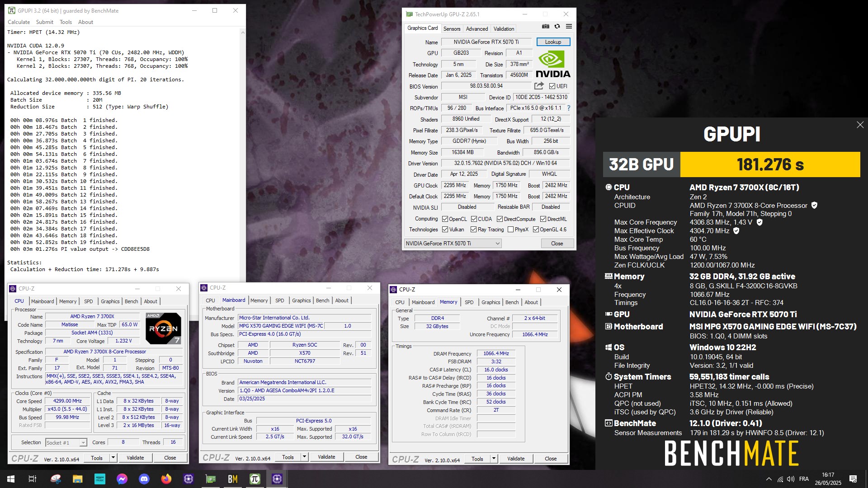Switch to the Validation tab in GPU-Z
868x488 pixels.
(504, 29)
